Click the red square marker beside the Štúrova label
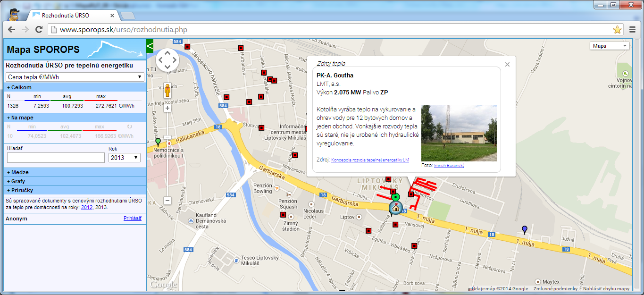 pos(261,127)
